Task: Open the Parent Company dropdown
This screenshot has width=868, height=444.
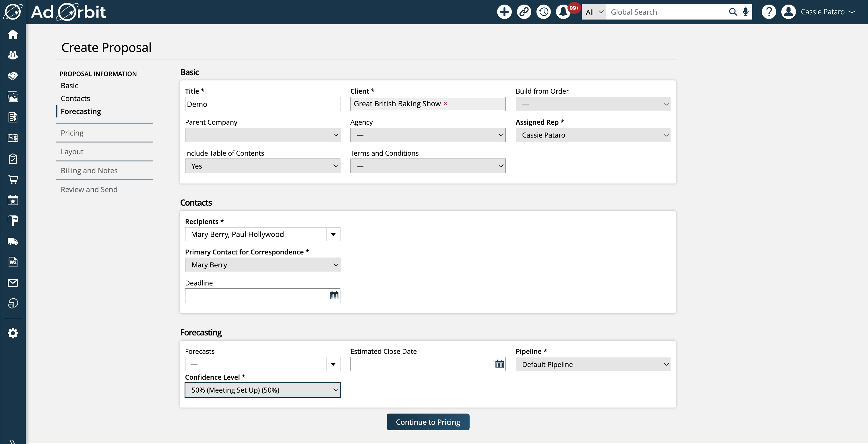Action: [x=262, y=135]
